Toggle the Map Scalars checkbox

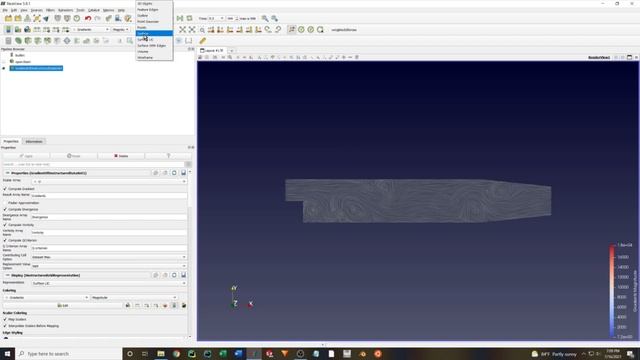point(5,319)
